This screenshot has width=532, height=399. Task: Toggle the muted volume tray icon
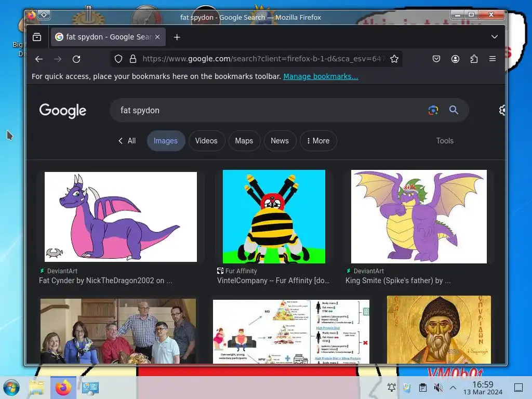(438, 387)
